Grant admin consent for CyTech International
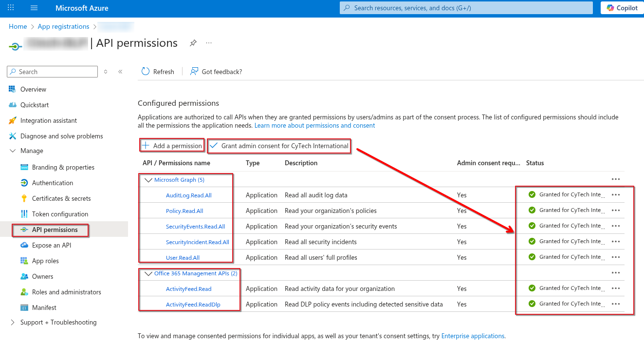The image size is (644, 346). click(279, 146)
